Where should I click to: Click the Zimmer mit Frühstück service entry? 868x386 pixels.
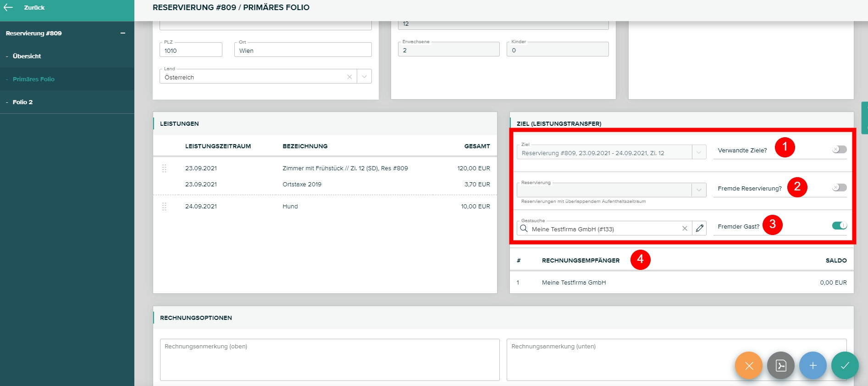point(345,168)
